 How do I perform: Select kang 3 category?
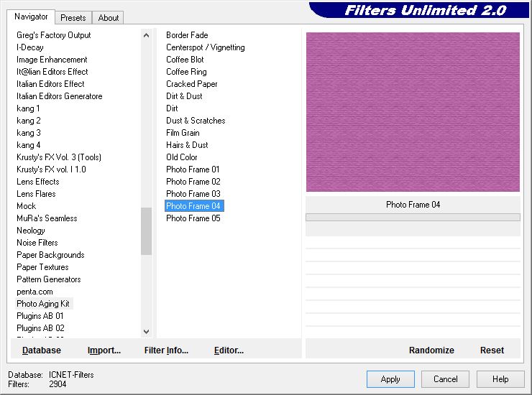29,133
